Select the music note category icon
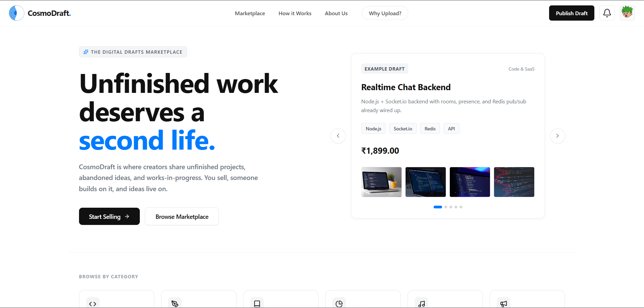 click(421, 304)
